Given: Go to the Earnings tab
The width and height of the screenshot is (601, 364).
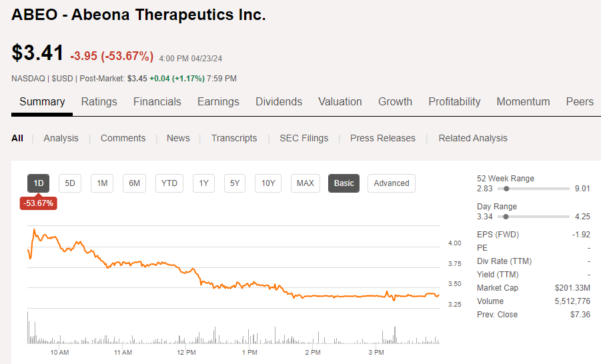Looking at the screenshot, I should [218, 101].
